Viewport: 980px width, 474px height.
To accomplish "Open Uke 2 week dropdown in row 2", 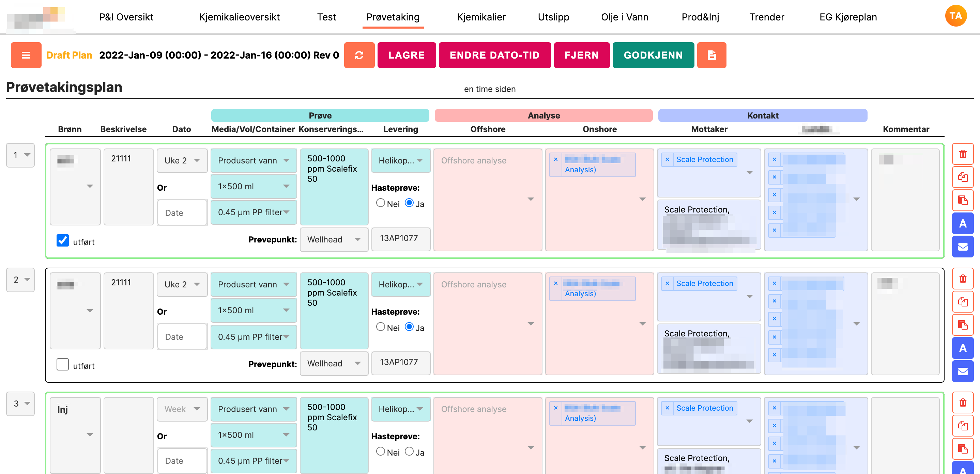I will point(182,284).
